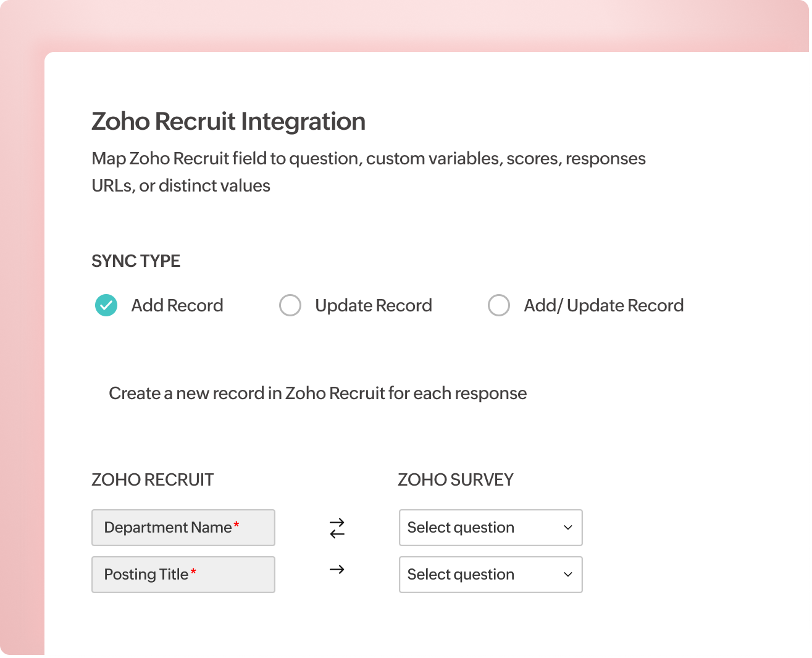Click the Zoho Recruit Integration title

(228, 121)
